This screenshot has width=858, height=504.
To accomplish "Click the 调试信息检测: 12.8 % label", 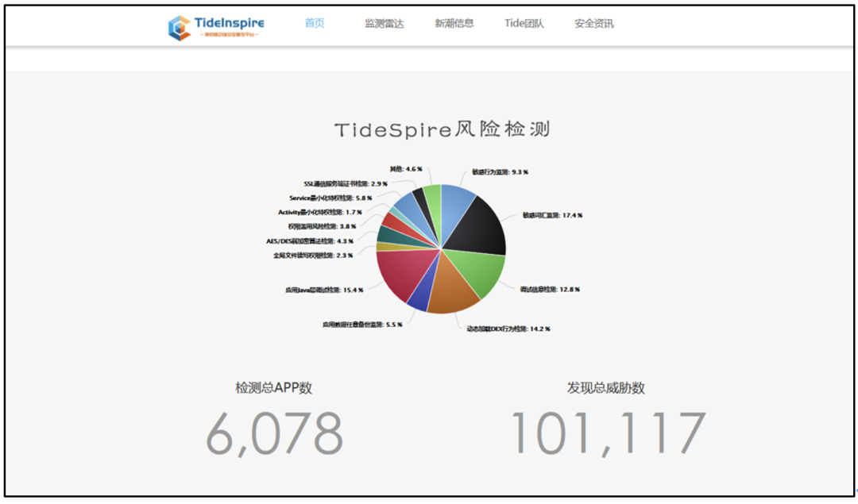I will [550, 289].
